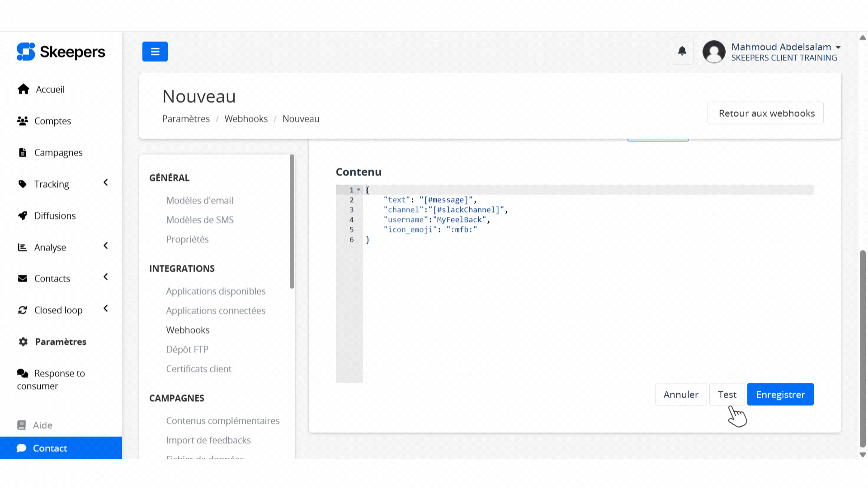Open Accueil in the sidebar
Image resolution: width=868 pixels, height=488 pixels.
(x=50, y=89)
